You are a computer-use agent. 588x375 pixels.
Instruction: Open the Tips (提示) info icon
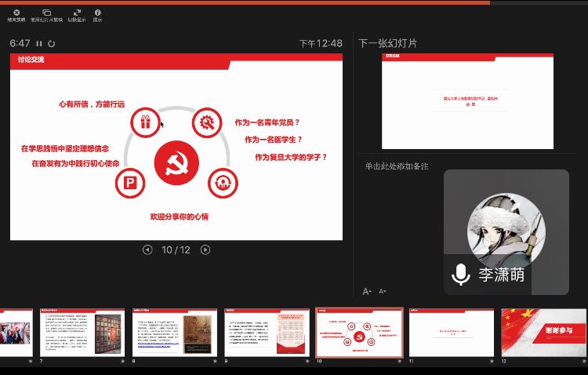(97, 13)
